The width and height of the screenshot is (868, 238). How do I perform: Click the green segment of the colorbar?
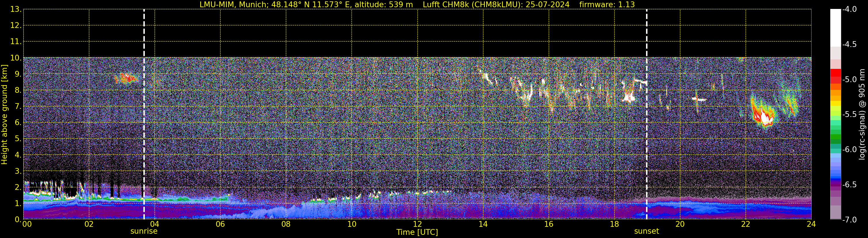(835, 137)
